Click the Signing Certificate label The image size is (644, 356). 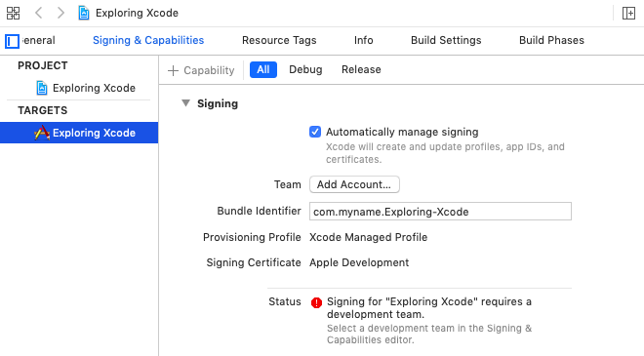(x=254, y=262)
